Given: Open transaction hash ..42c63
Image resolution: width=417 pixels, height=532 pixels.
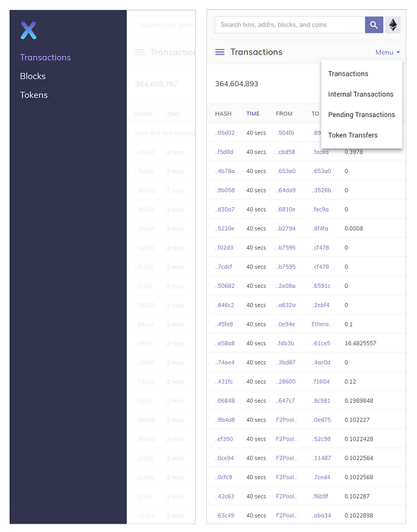Looking at the screenshot, I should point(224,496).
